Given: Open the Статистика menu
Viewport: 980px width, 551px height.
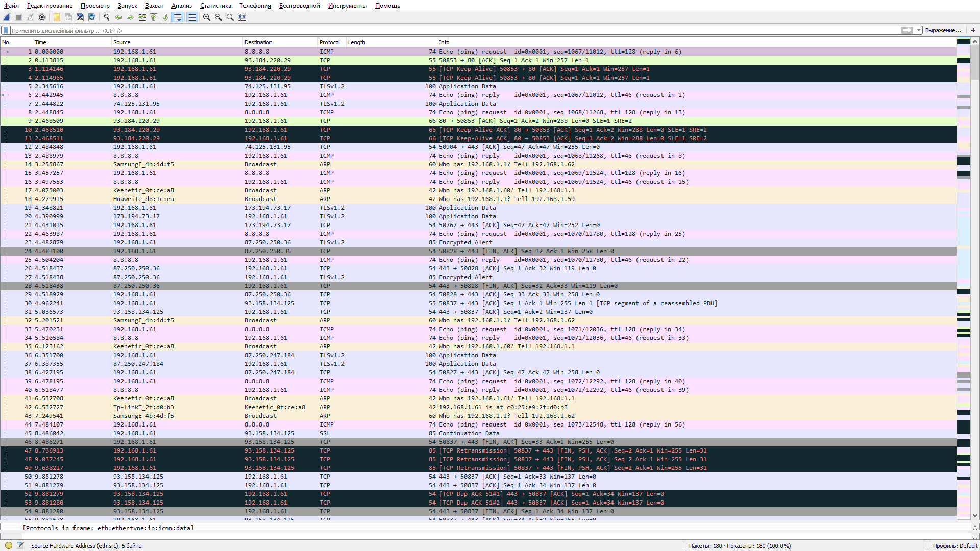Looking at the screenshot, I should click(x=215, y=6).
